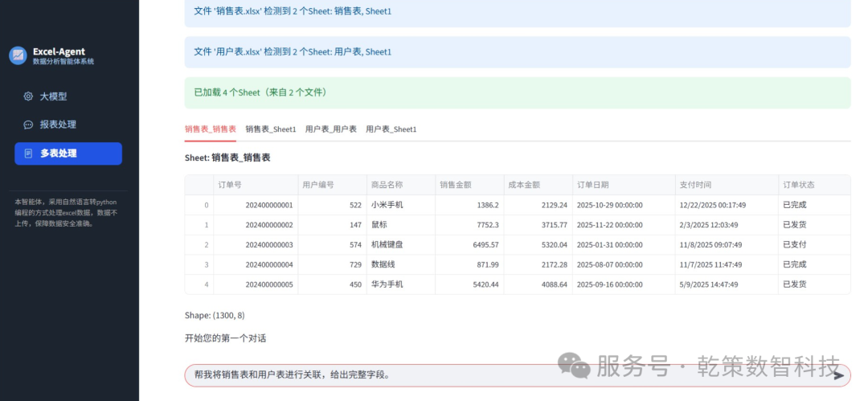Click the 大模型 gear icon
868x401 pixels.
tap(28, 96)
